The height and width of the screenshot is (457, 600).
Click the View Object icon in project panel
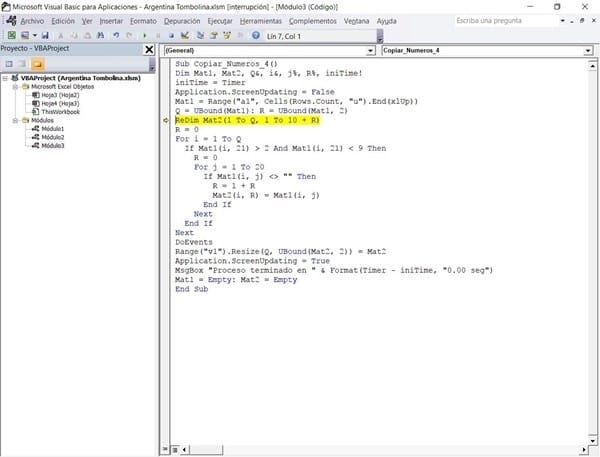[23, 63]
